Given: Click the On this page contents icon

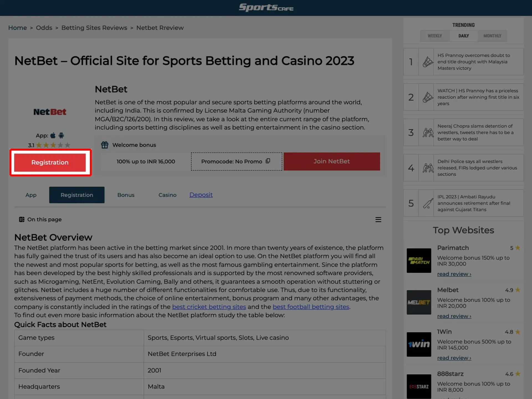Looking at the screenshot, I should (x=22, y=219).
